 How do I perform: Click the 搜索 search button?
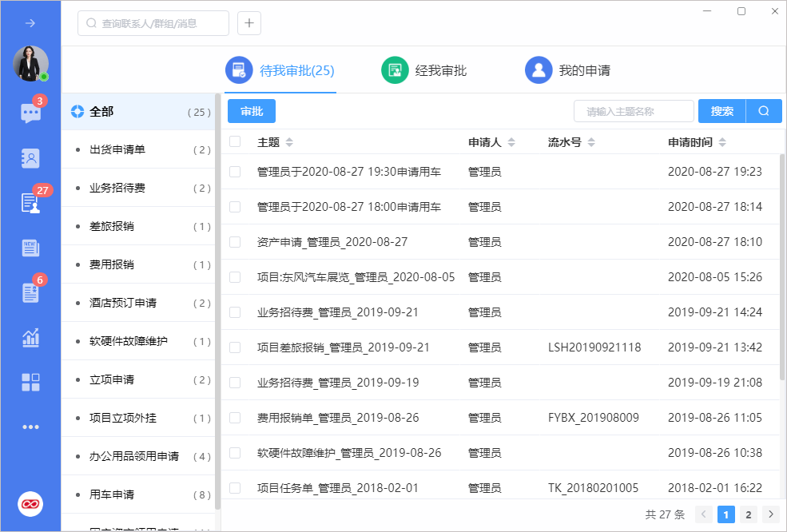[721, 111]
